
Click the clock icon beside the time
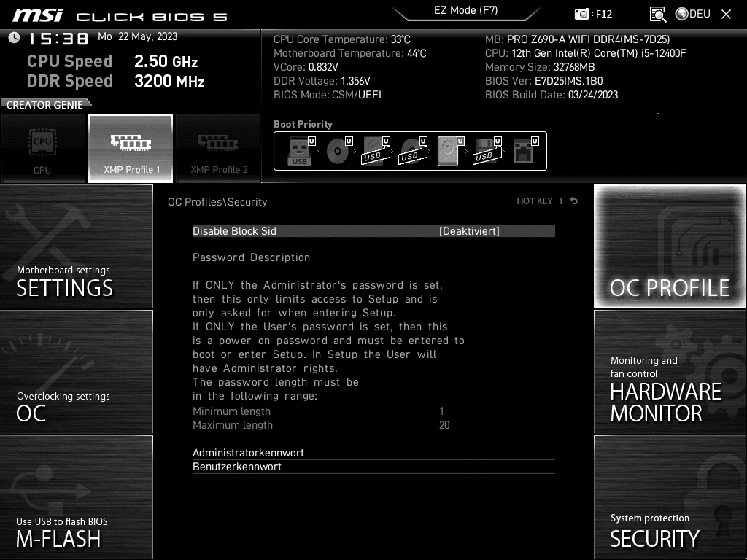(x=15, y=38)
